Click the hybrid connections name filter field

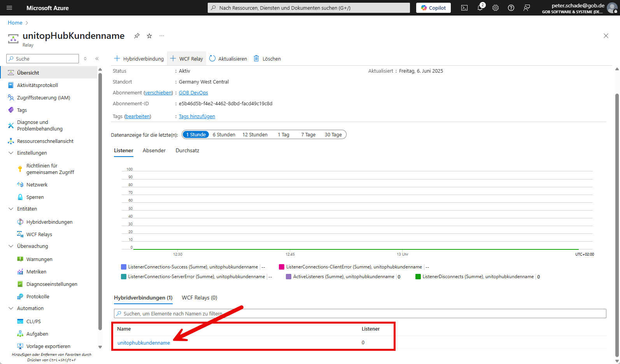(360, 313)
